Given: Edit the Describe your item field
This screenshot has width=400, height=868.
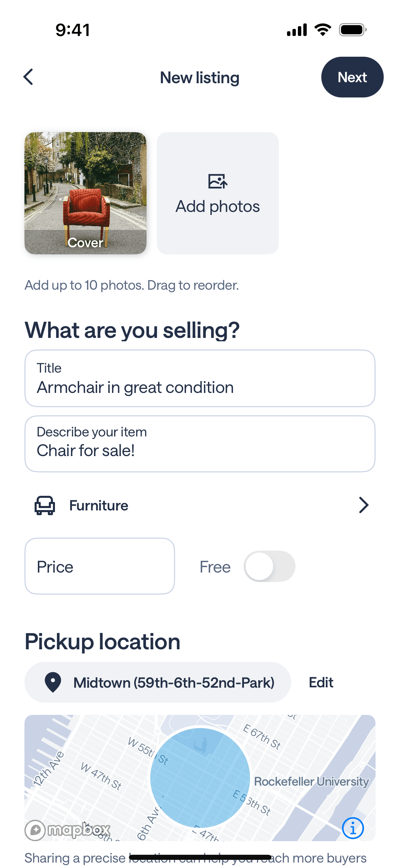Looking at the screenshot, I should [200, 444].
